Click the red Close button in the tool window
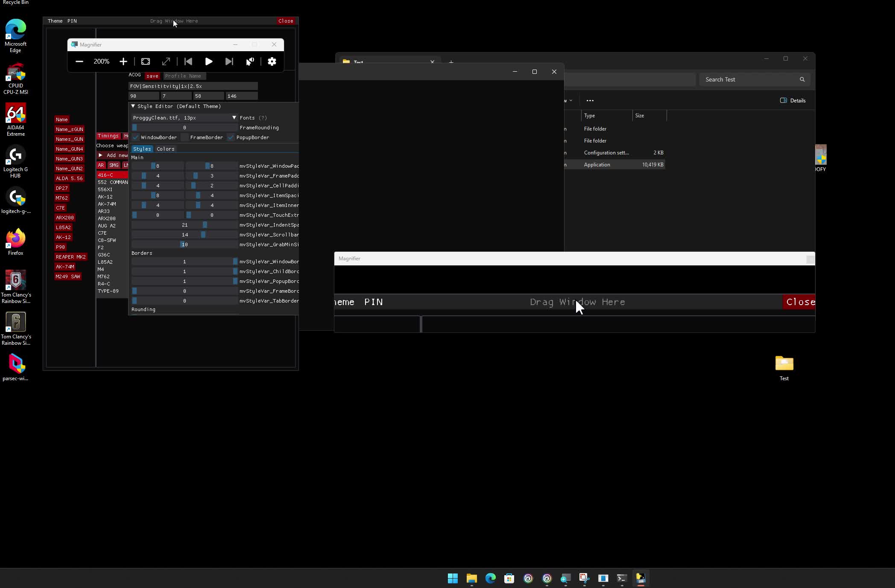Image resolution: width=895 pixels, height=588 pixels. tap(286, 21)
